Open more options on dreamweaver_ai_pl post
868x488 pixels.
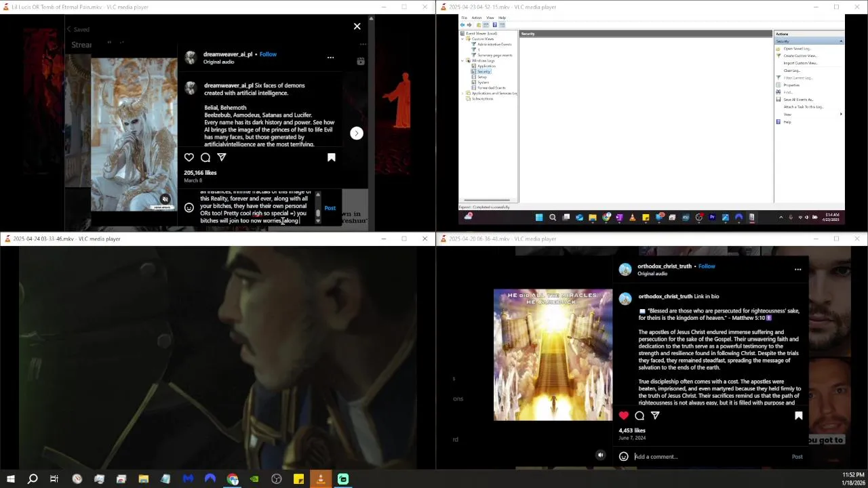tap(330, 58)
